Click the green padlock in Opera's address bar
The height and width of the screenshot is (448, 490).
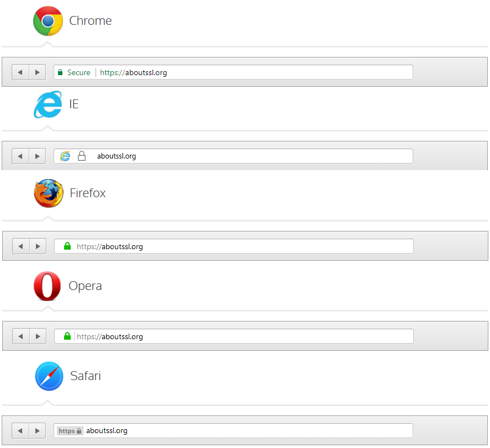[x=67, y=336]
